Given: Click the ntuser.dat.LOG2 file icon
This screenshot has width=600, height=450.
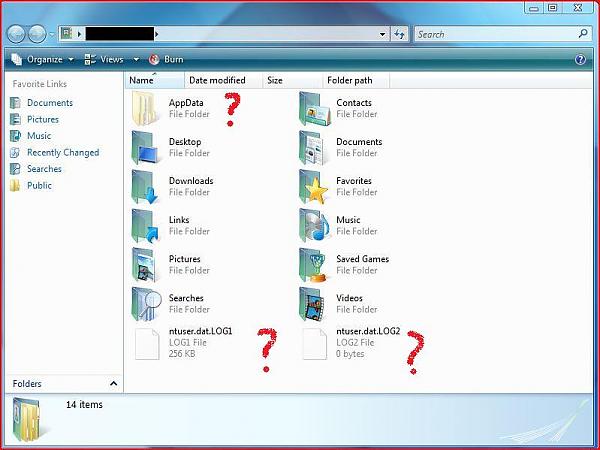Looking at the screenshot, I should point(315,344).
